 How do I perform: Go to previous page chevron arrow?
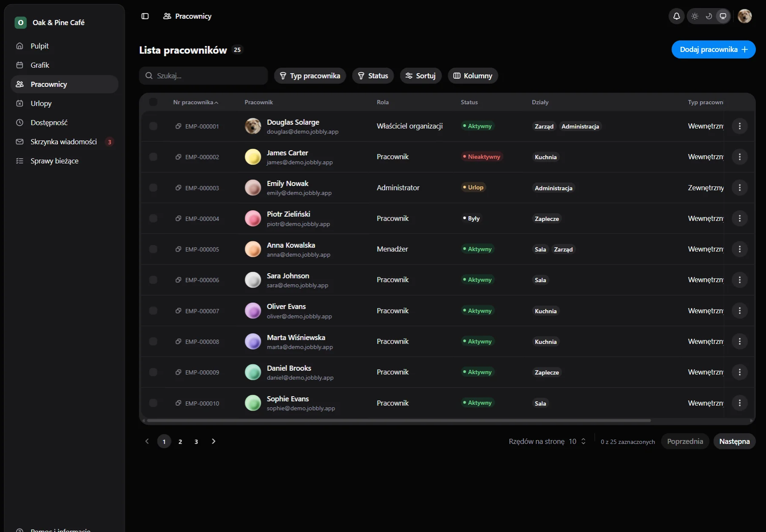[x=147, y=441]
